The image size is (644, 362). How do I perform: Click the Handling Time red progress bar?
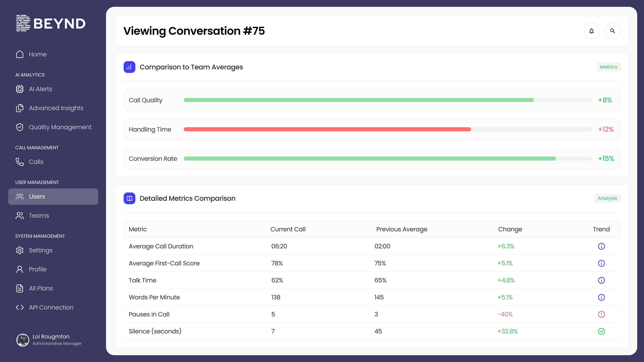[x=327, y=129]
